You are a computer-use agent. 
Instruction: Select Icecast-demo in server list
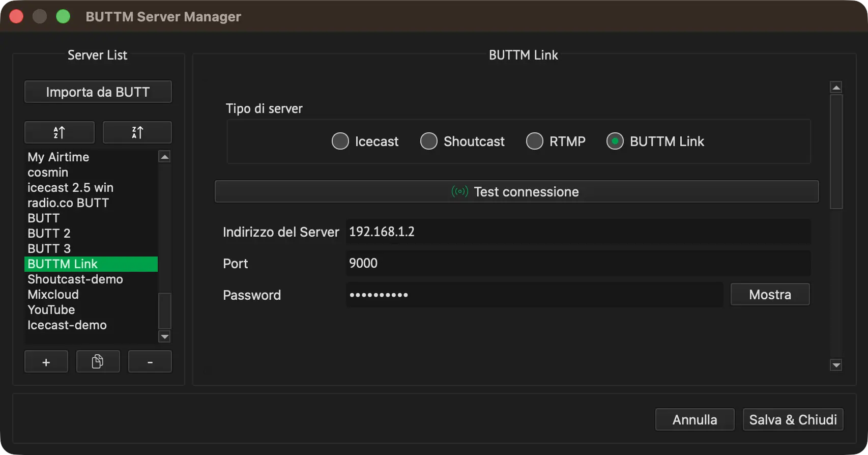click(91, 325)
